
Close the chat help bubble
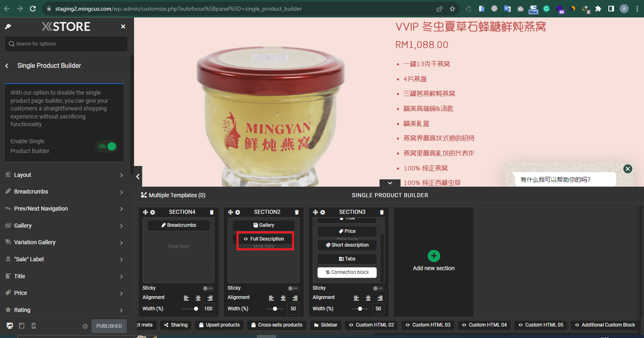pos(627,169)
